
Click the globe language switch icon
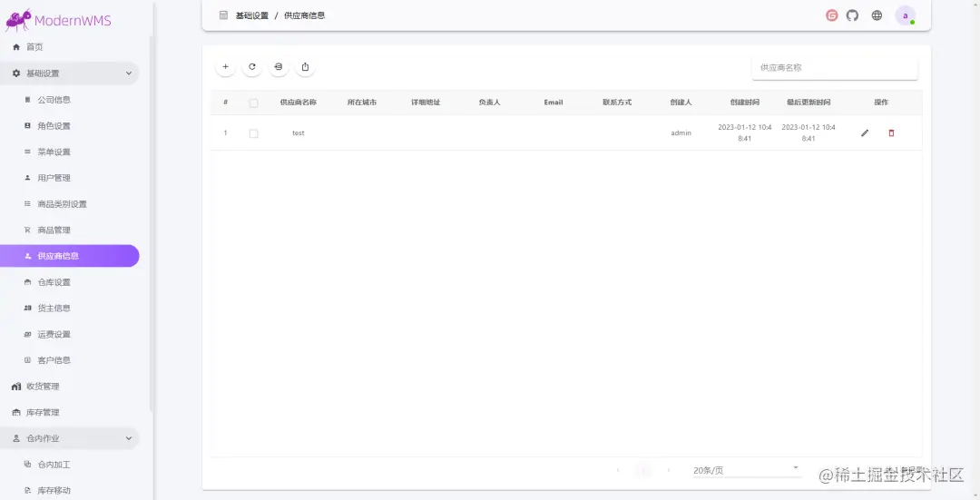(x=877, y=15)
